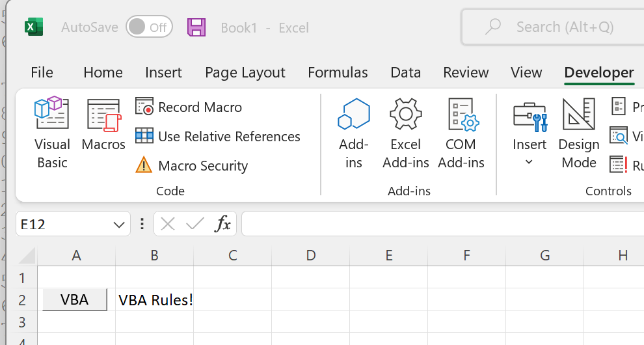
Task: Expand the Name Box dropdown arrow
Action: click(119, 225)
